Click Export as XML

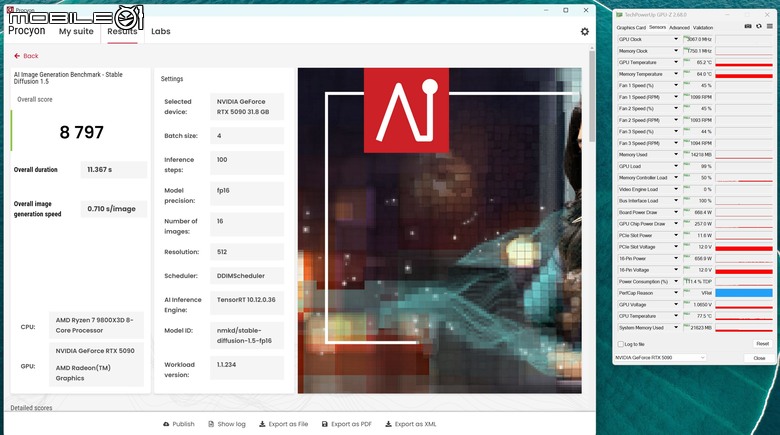click(410, 424)
